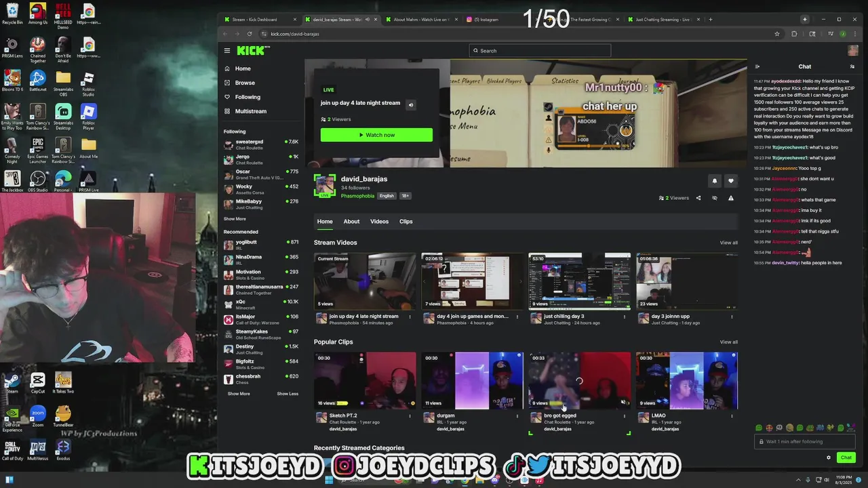This screenshot has width=868, height=488.
Task: Click the chat message input field
Action: (805, 441)
